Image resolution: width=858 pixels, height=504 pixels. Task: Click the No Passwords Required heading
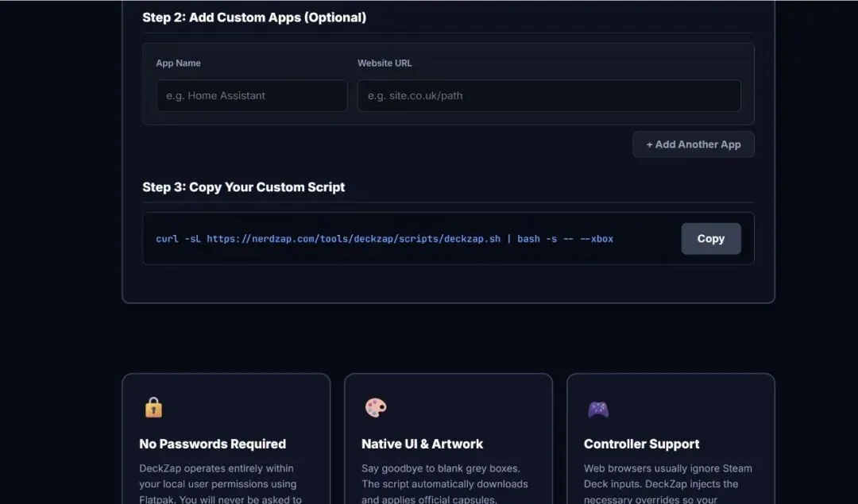pyautogui.click(x=212, y=444)
